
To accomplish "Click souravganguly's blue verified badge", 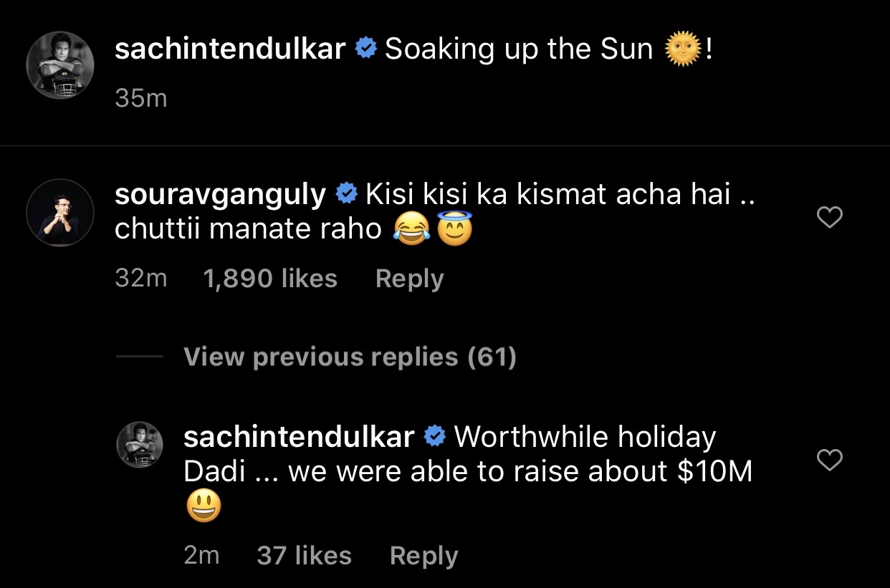I will tap(348, 194).
